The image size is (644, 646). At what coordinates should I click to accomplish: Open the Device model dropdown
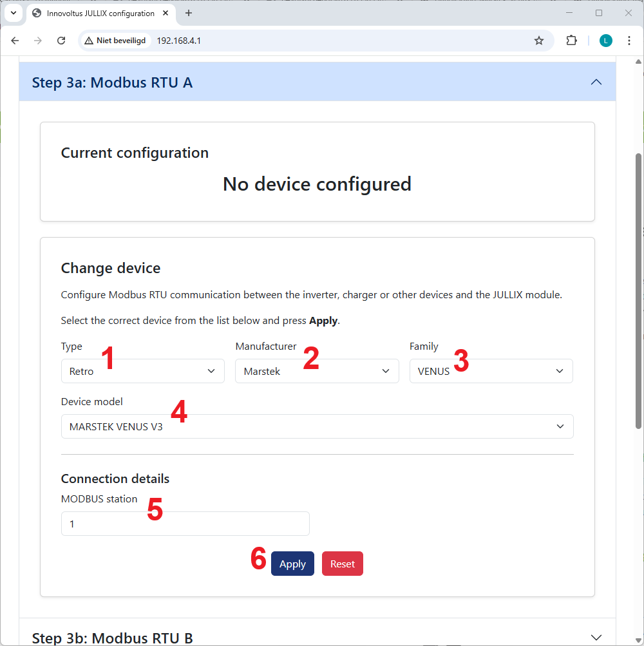tap(317, 426)
